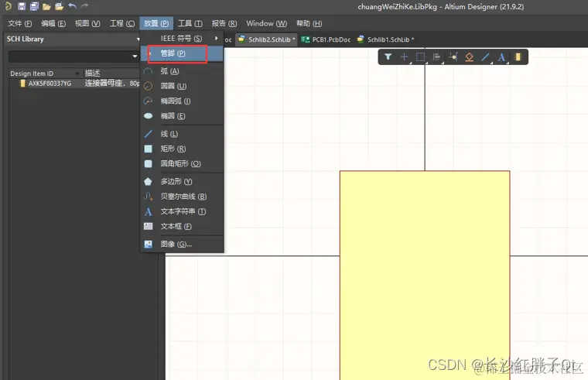Choose 多边形 (Y) polygon from the menu

tap(182, 182)
